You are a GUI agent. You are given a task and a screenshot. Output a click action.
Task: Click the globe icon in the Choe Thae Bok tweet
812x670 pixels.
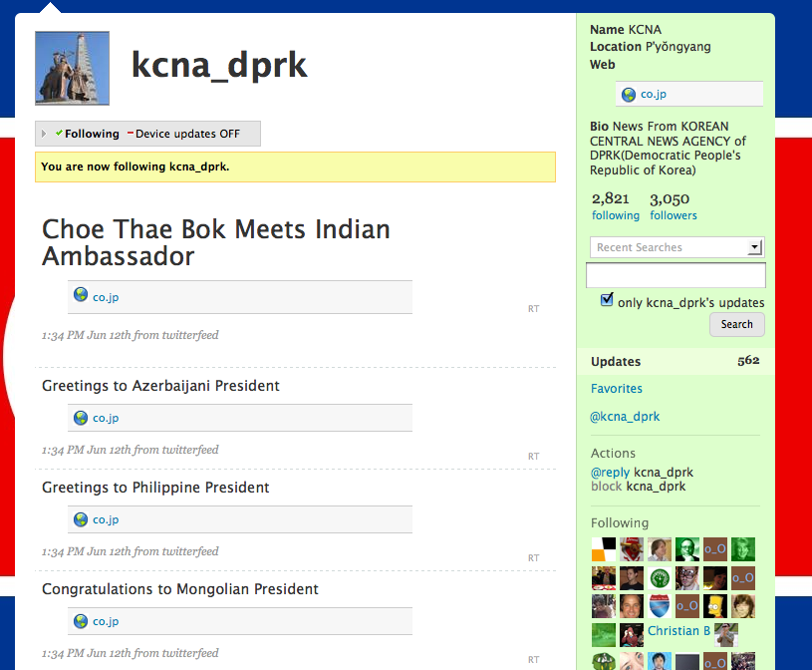tap(80, 294)
